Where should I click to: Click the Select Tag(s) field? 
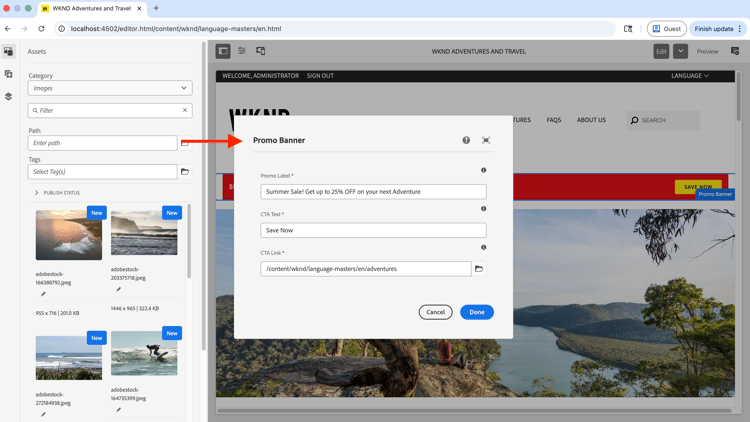click(102, 172)
